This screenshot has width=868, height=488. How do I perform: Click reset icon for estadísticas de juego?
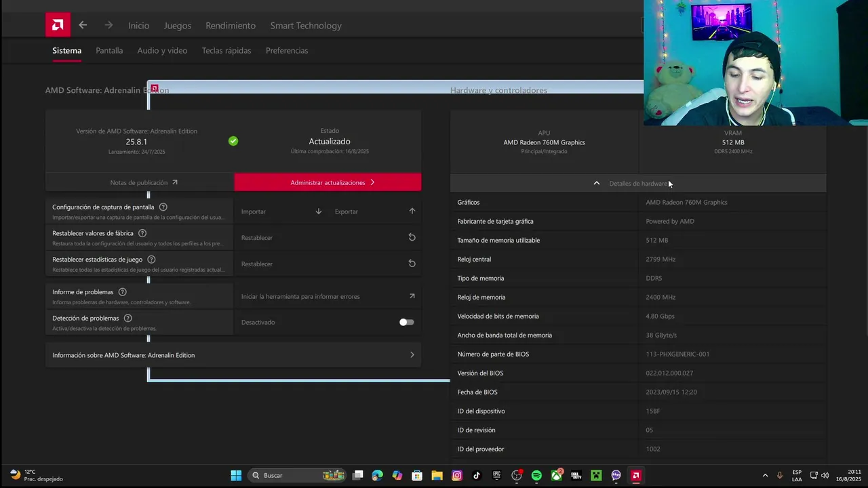(412, 264)
